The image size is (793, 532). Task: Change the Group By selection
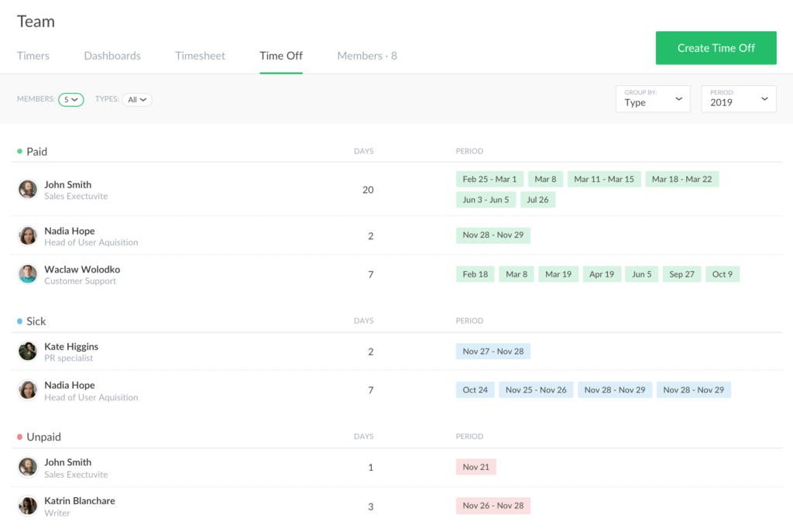coord(653,98)
